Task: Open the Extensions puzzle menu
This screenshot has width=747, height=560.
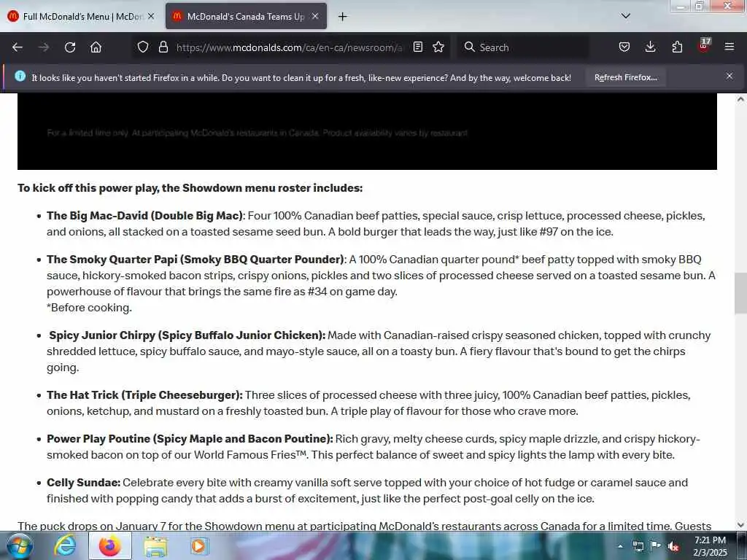Action: click(677, 47)
